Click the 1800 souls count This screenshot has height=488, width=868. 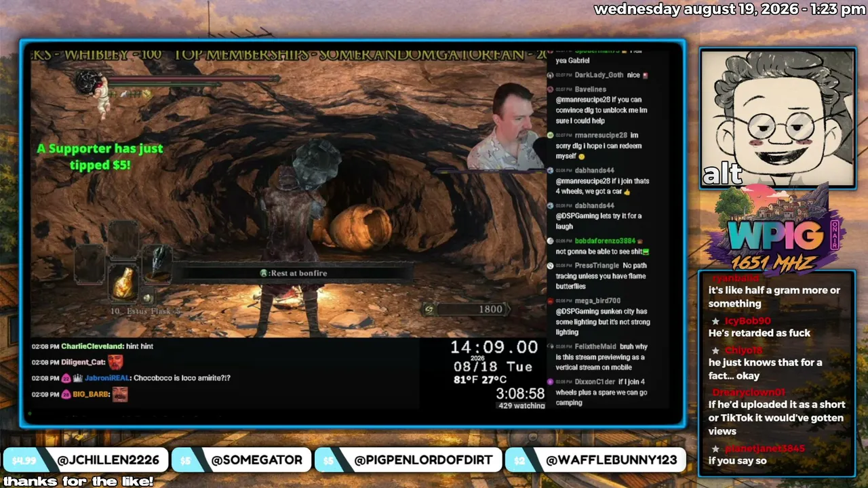tap(490, 309)
